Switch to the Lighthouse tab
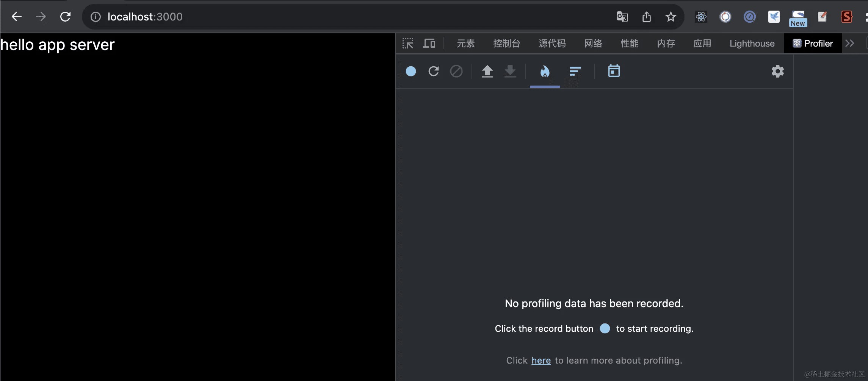The height and width of the screenshot is (381, 868). (752, 44)
